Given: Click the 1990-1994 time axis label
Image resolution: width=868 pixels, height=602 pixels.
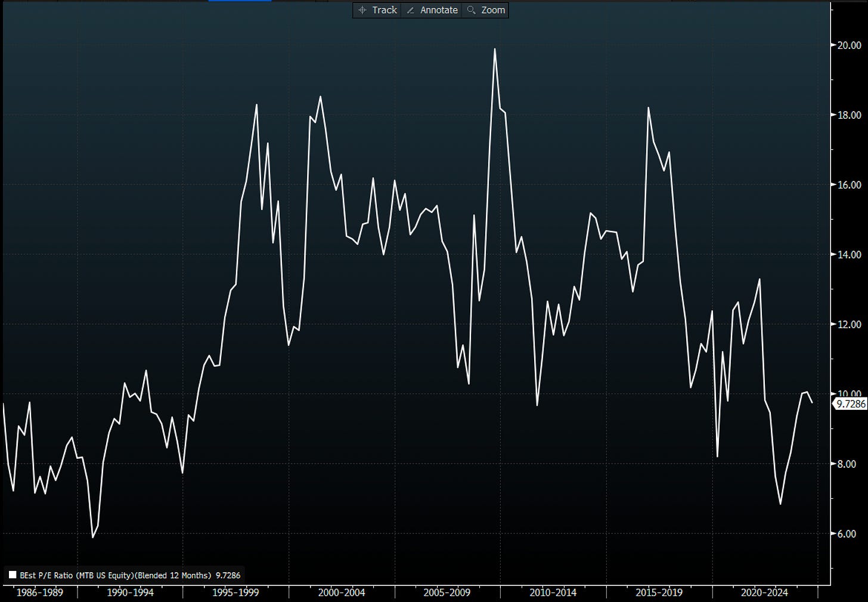Looking at the screenshot, I should pyautogui.click(x=130, y=592).
